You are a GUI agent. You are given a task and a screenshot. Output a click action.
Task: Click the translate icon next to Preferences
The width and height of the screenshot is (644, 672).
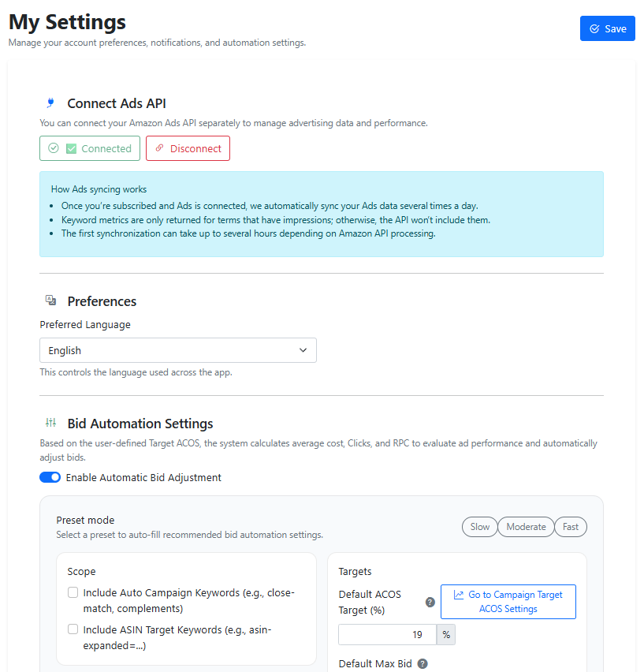[50, 301]
